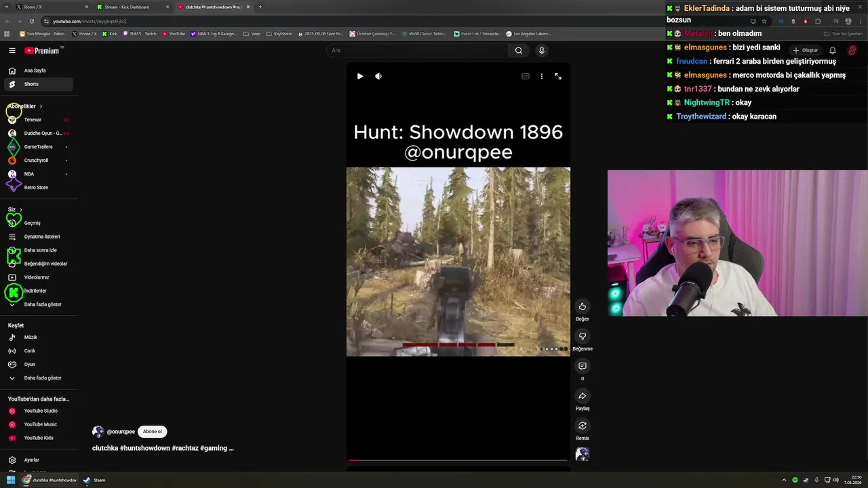The height and width of the screenshot is (488, 868).
Task: Select Shorts in the sidebar
Action: (38, 84)
